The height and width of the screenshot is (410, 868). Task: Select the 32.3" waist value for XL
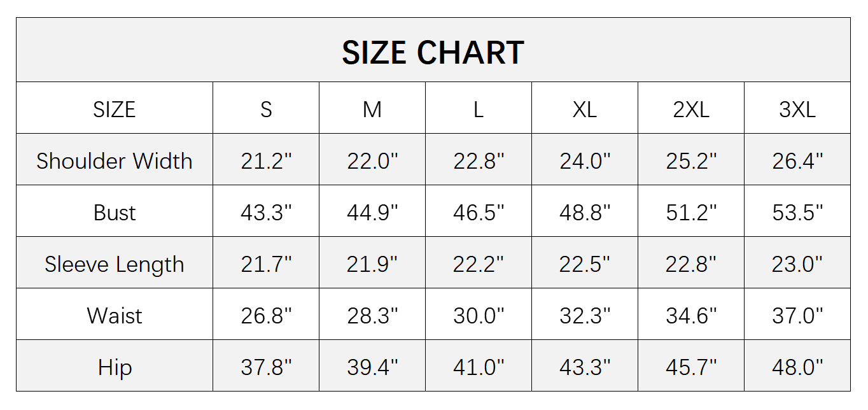click(584, 316)
